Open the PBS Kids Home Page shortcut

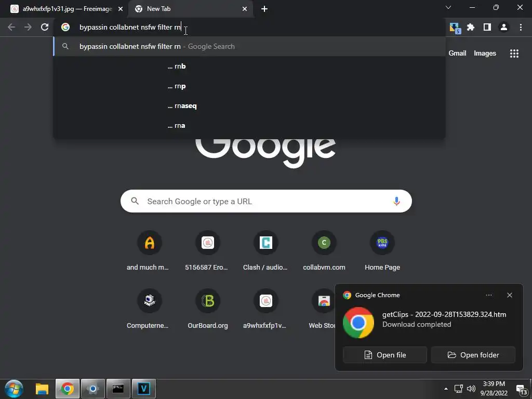coord(382,251)
